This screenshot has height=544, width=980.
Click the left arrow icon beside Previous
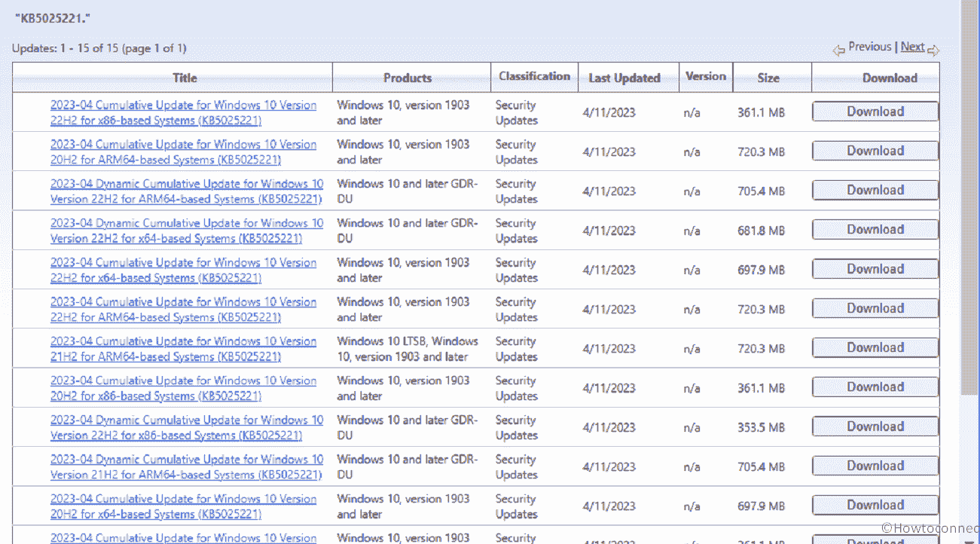pos(838,50)
